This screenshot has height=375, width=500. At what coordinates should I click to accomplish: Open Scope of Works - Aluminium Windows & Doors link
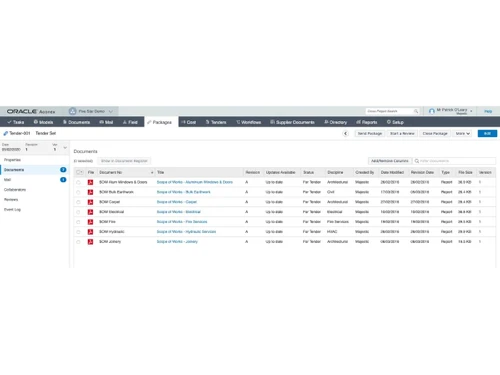tap(195, 182)
